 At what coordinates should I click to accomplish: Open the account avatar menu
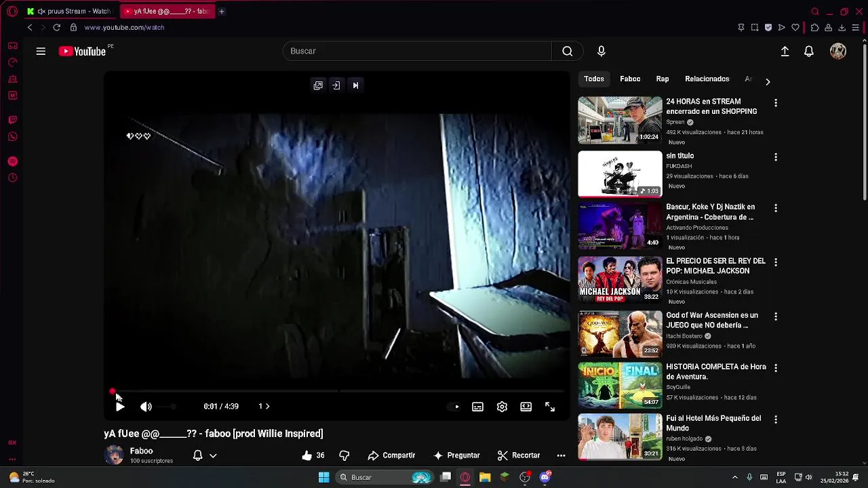(x=838, y=52)
